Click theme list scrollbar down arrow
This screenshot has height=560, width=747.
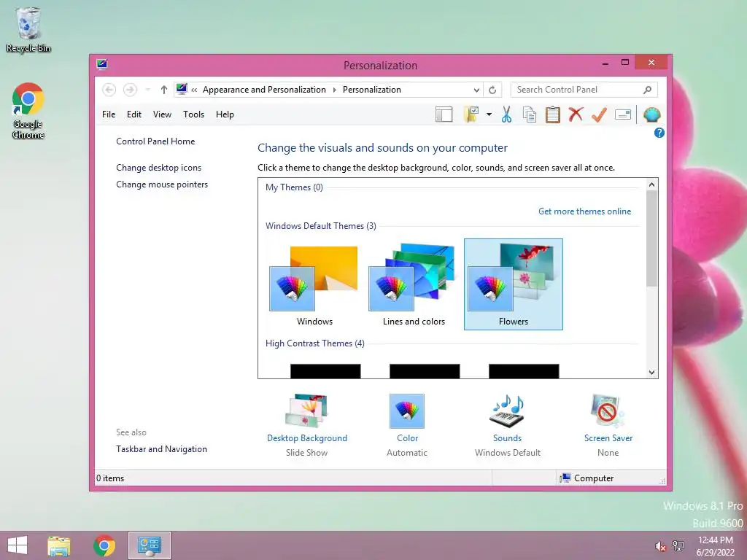(x=651, y=373)
